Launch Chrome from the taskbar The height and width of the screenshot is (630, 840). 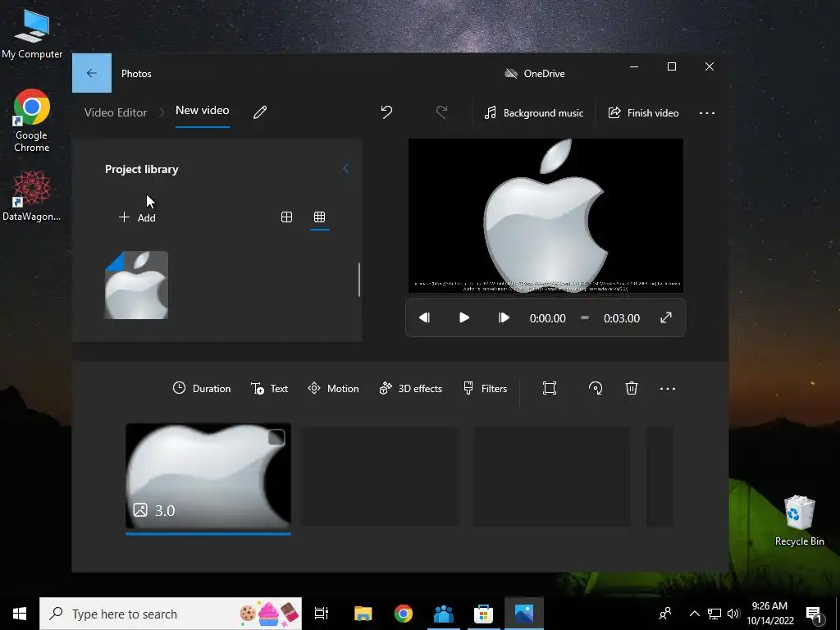[404, 614]
